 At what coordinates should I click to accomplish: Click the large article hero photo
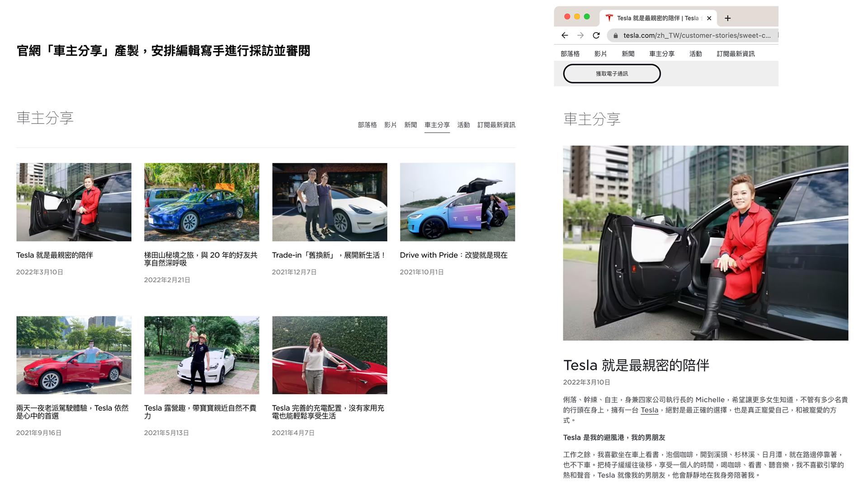tap(705, 243)
